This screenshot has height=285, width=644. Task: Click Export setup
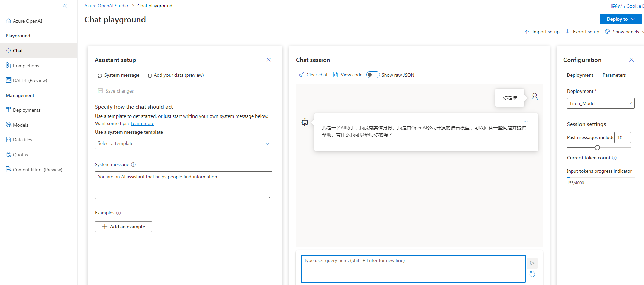tap(582, 32)
